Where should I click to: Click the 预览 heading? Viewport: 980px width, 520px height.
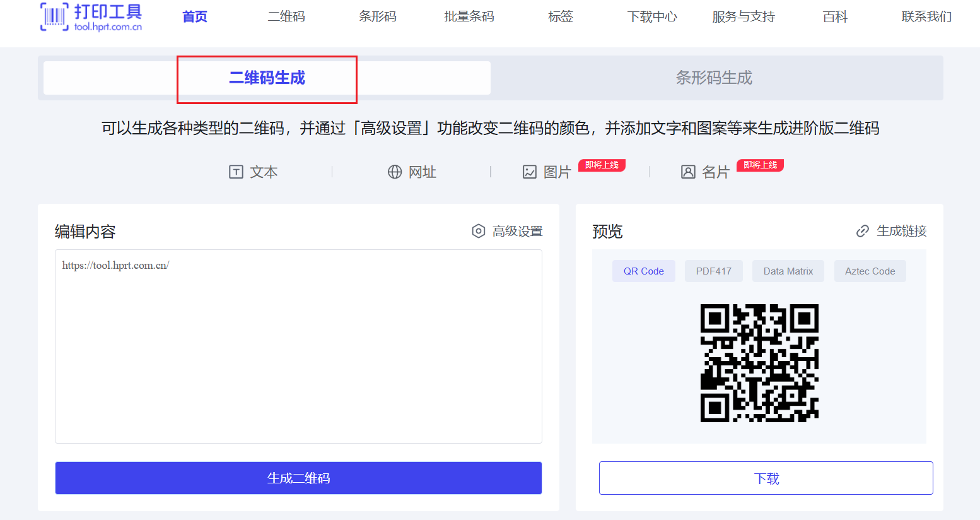[607, 231]
